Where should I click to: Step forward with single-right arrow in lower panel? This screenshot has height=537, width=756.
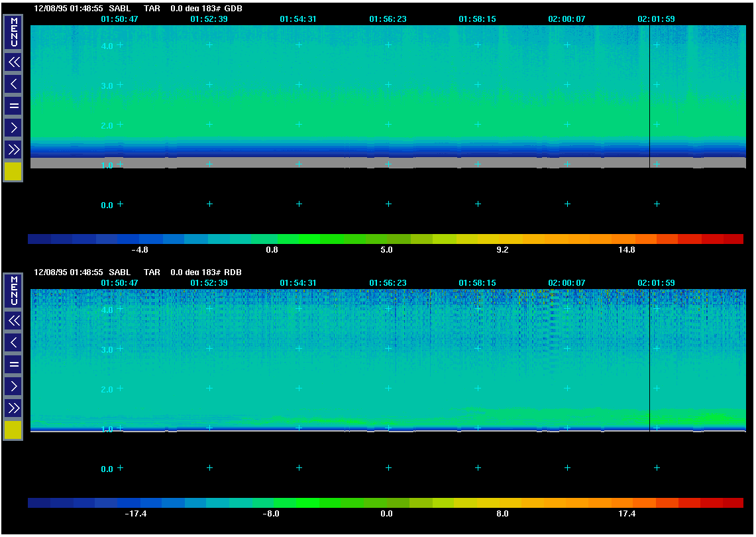tap(13, 386)
